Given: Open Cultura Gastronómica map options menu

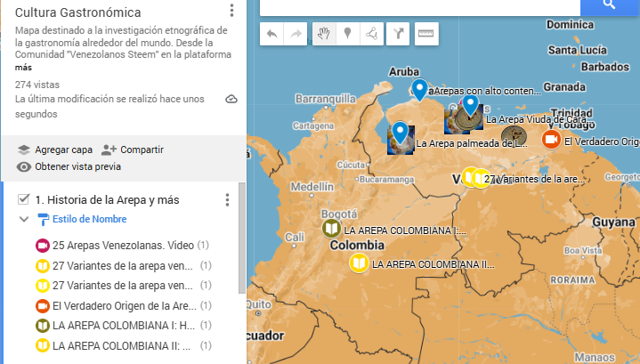Looking at the screenshot, I should [x=231, y=11].
